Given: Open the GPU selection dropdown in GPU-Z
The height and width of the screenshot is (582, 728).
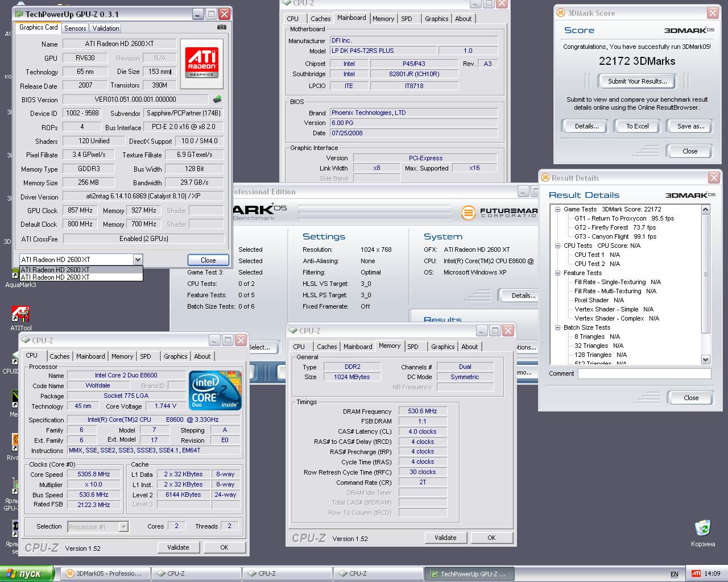Looking at the screenshot, I should pyautogui.click(x=137, y=260).
